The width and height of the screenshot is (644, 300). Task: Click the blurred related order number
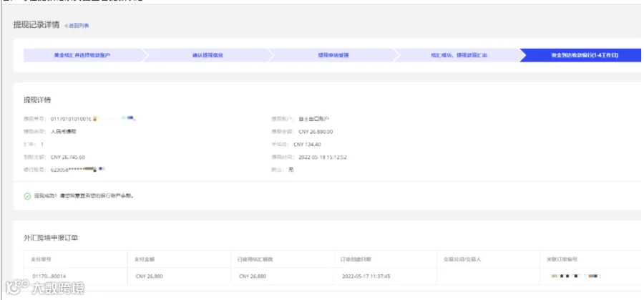[575, 276]
